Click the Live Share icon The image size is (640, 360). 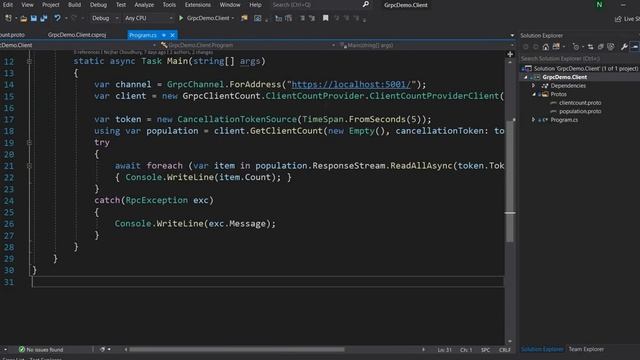(618, 19)
